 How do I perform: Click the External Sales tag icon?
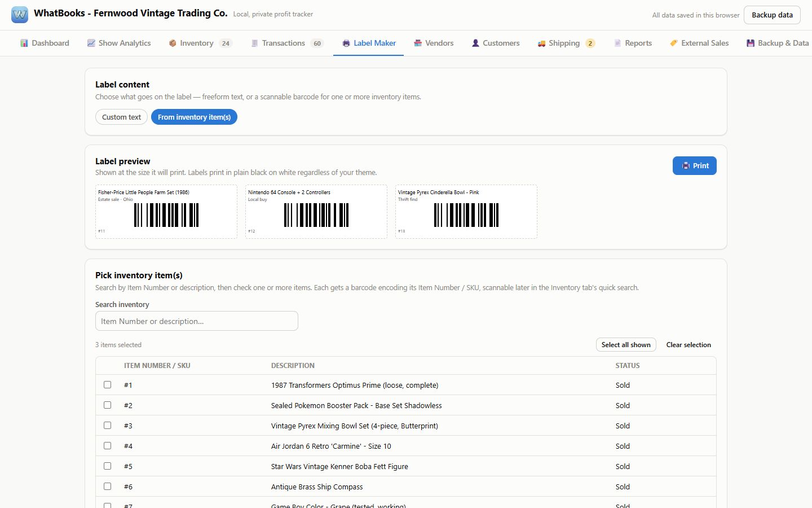point(674,43)
